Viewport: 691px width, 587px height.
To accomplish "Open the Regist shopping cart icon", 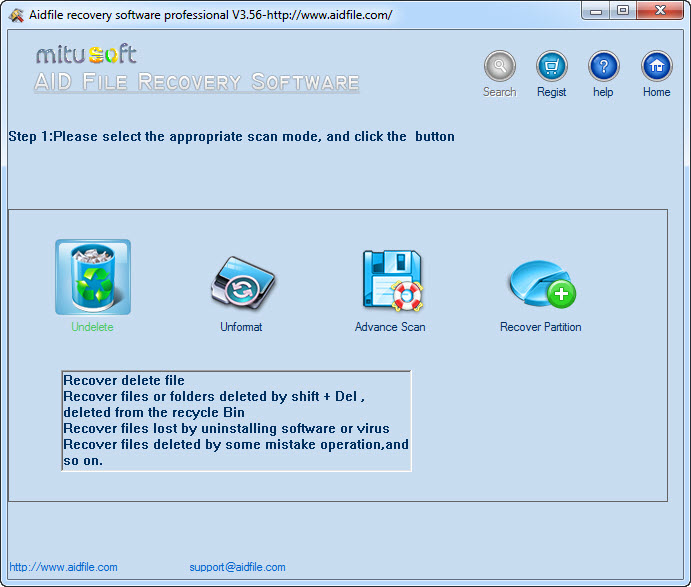I will 552,66.
